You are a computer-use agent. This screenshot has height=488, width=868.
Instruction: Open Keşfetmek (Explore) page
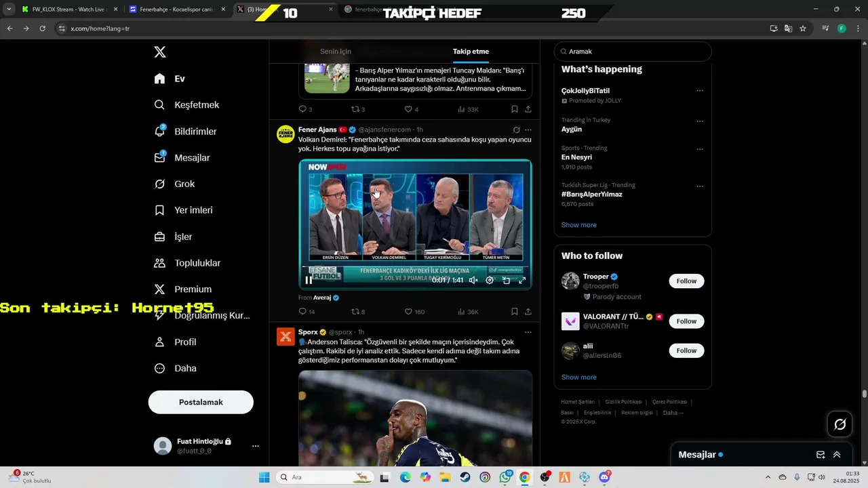point(186,105)
